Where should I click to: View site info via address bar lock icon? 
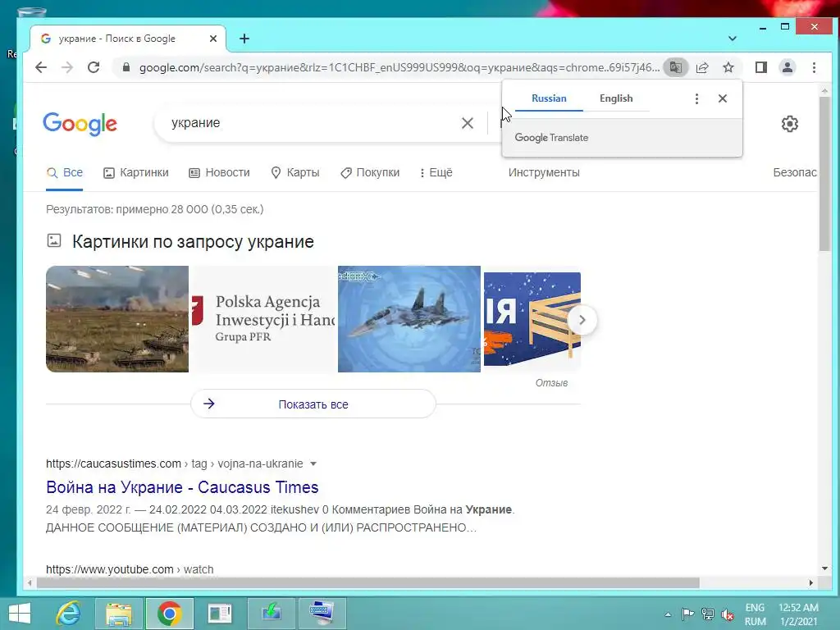(126, 67)
